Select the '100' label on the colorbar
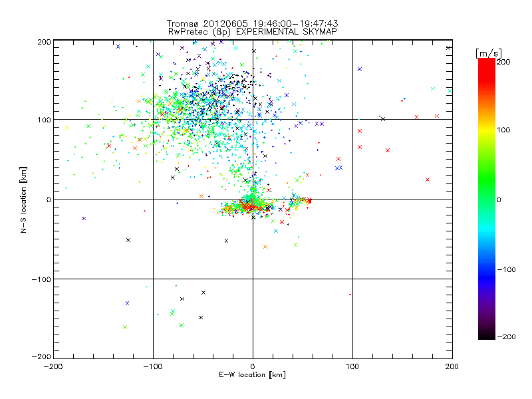This screenshot has width=532, height=399. (503, 130)
